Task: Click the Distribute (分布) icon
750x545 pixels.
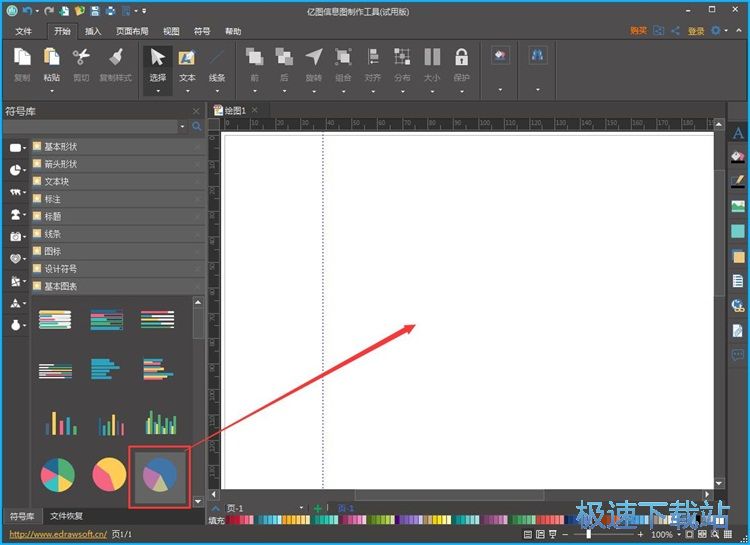Action: click(402, 57)
